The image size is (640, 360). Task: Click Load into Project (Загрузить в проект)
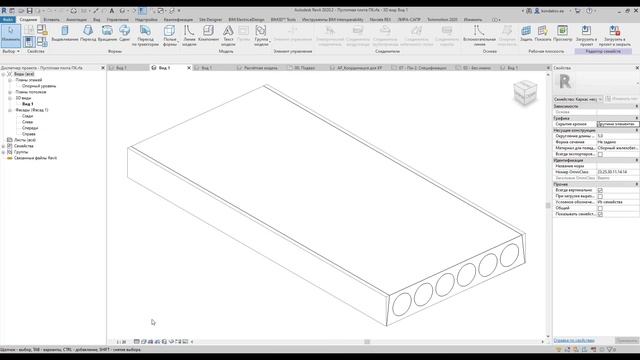pyautogui.click(x=586, y=35)
